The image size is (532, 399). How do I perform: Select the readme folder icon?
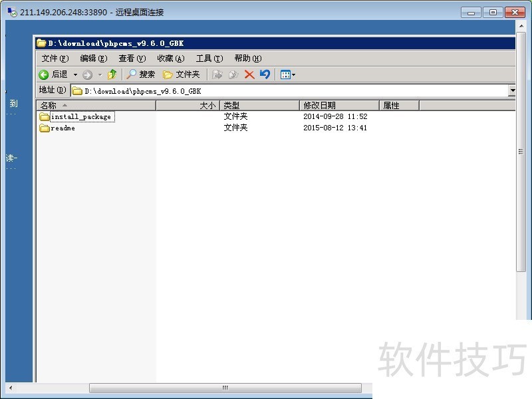[45, 128]
